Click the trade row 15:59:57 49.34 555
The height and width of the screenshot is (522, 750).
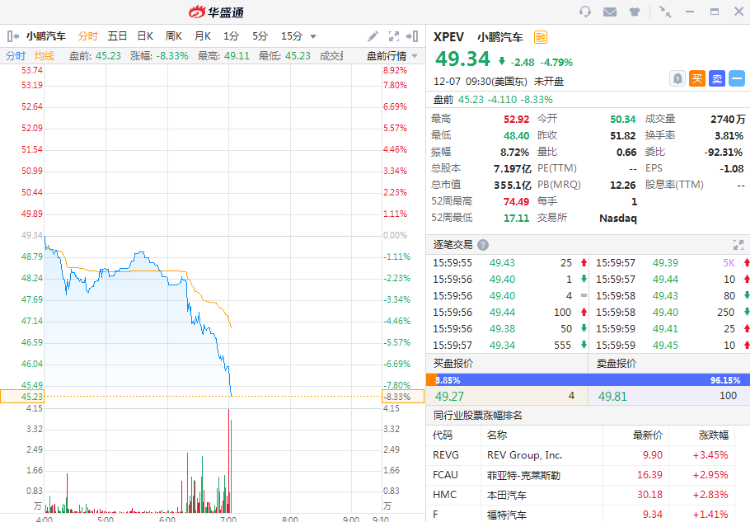tap(508, 345)
